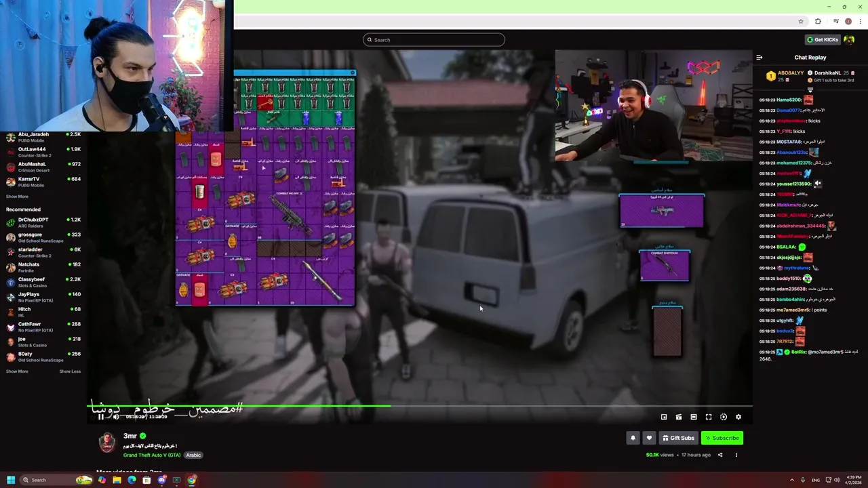Open the playback speed control
Viewport: 868px width, 488px height.
(x=724, y=417)
